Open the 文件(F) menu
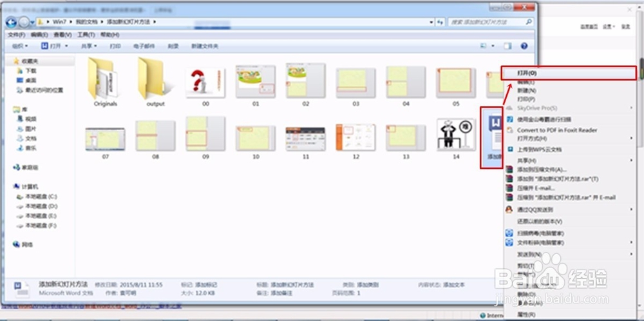The image size is (644, 321). point(17,35)
